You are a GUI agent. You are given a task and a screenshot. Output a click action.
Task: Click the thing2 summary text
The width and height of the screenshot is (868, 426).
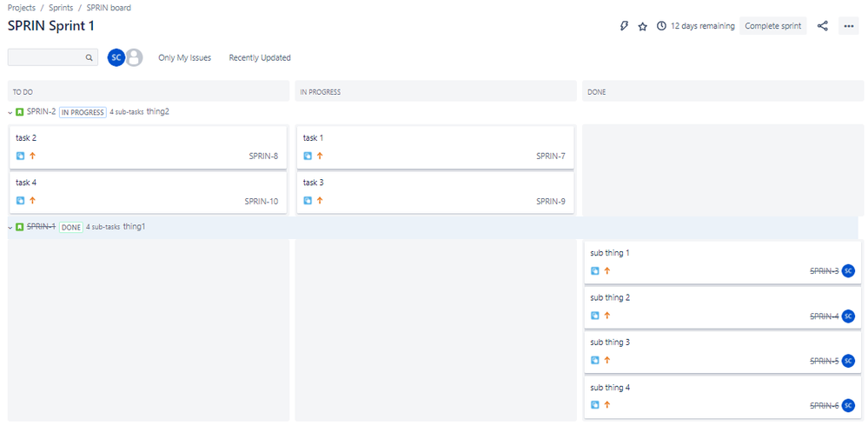(158, 112)
